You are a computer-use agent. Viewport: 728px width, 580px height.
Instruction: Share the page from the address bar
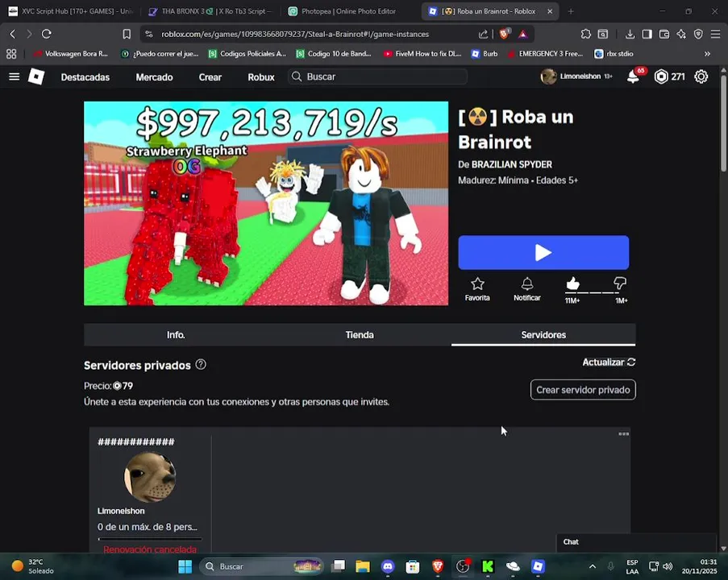point(484,34)
